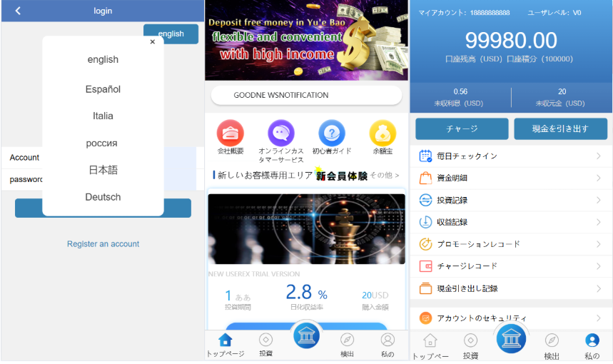Open the online customer service chat icon
Viewport: 613px width, 364px height.
(280, 133)
